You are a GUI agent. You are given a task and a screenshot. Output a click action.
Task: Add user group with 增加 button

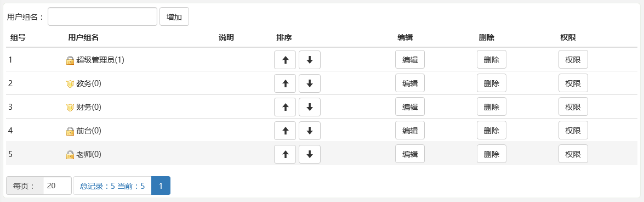(174, 16)
